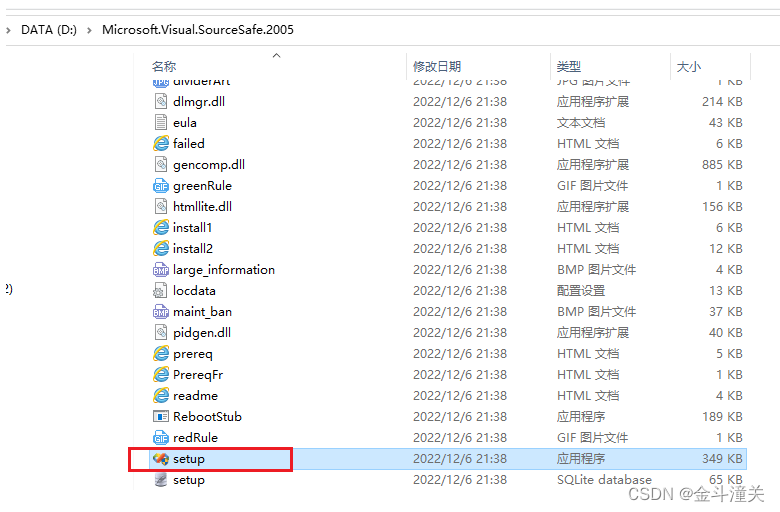
Task: Select the eula file name
Action: pyautogui.click(x=185, y=122)
